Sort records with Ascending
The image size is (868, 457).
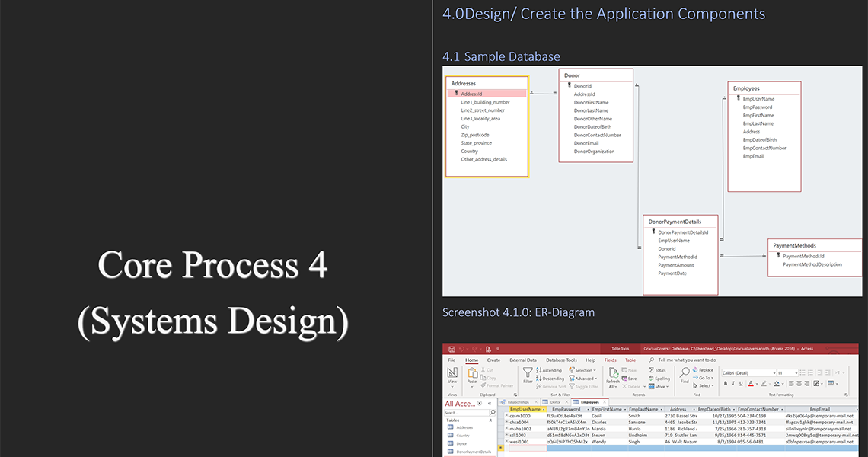tap(548, 370)
